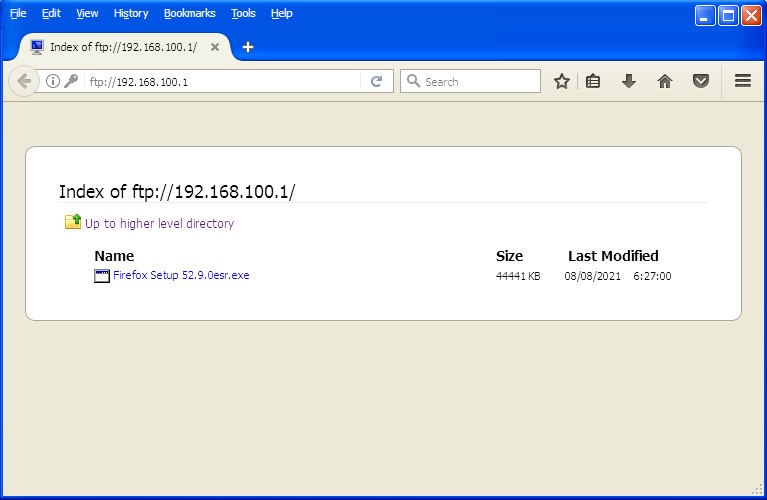
Task: Go to the Firefox Home page
Action: coord(665,82)
